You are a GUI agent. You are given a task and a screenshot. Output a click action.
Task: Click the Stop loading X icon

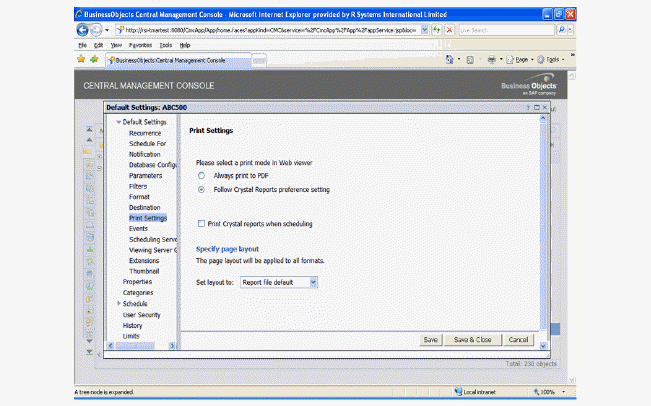450,30
